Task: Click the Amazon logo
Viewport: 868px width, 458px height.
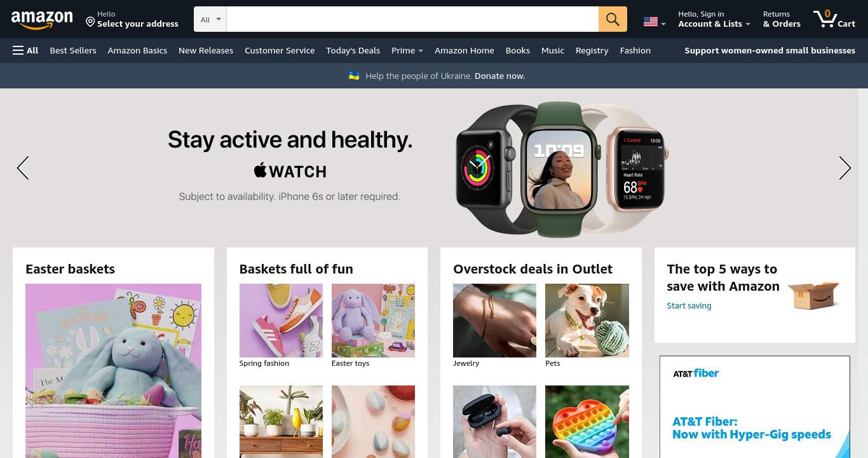Action: 42,20
